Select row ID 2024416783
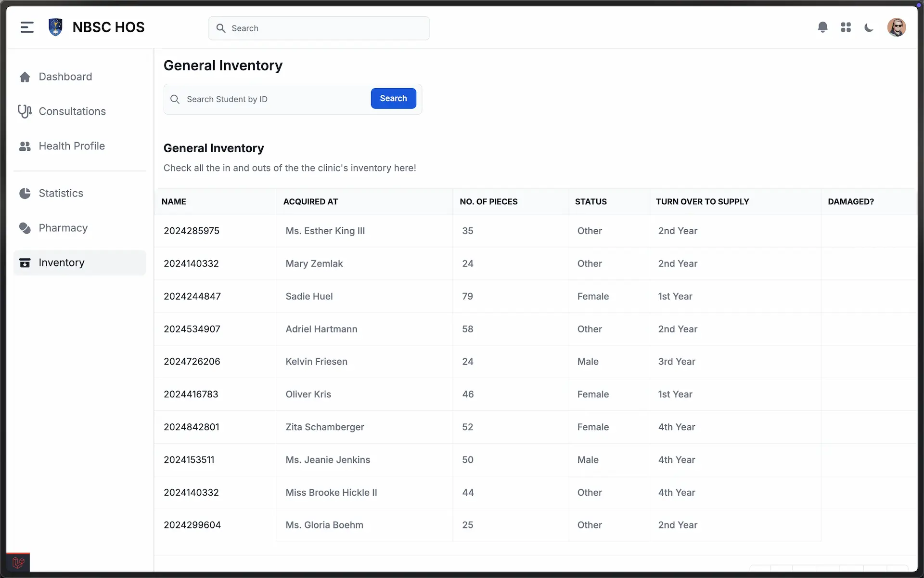The image size is (924, 578). pos(191,394)
